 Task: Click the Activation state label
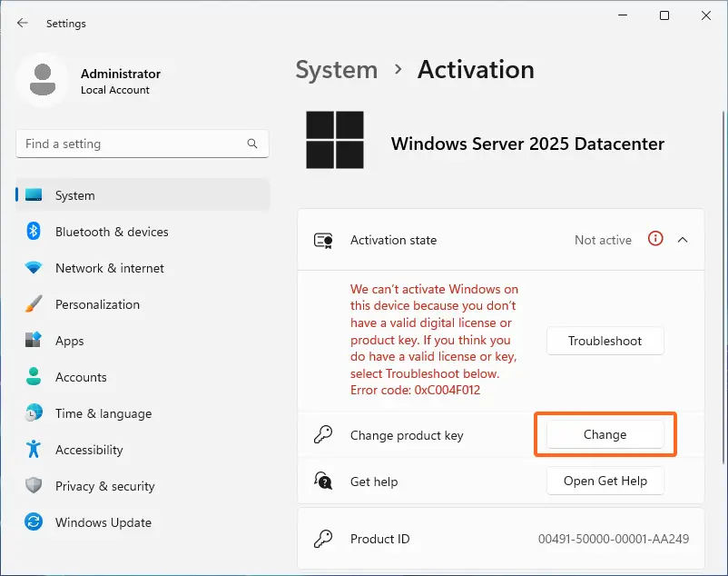pos(393,240)
